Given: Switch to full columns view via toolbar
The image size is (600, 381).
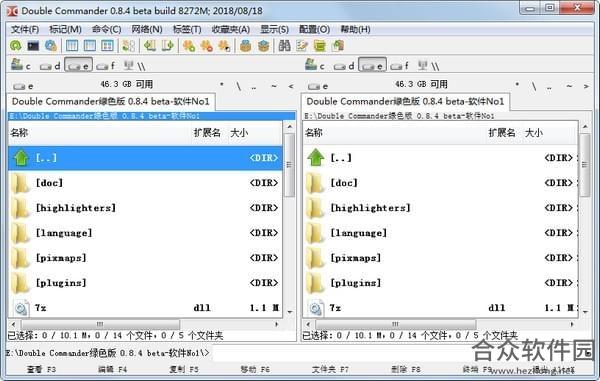Looking at the screenshot, I should (90, 46).
